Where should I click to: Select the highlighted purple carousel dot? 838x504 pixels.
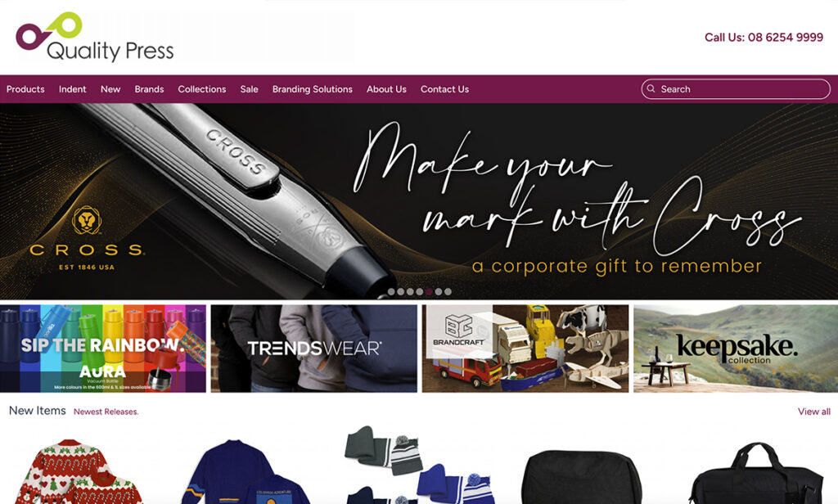click(x=429, y=292)
